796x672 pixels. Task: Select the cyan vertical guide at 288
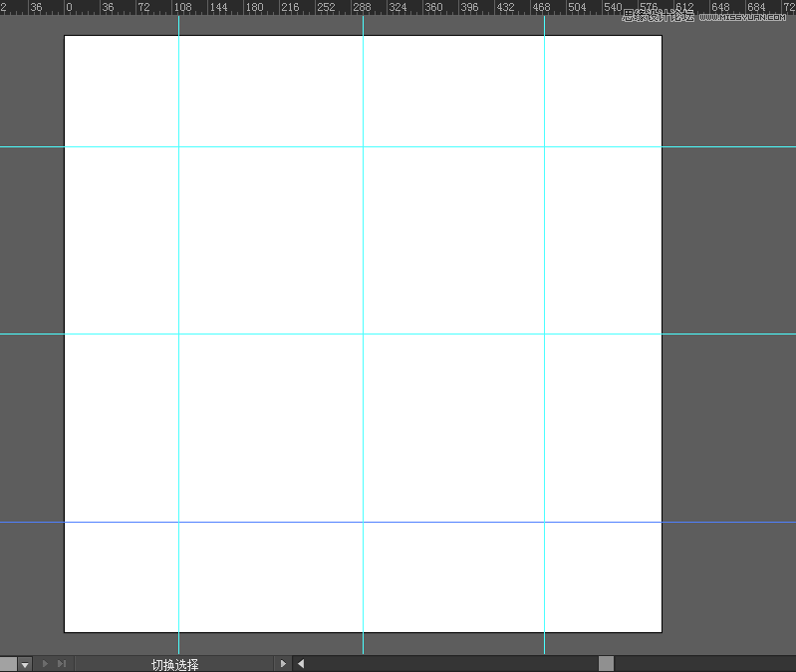click(x=363, y=249)
